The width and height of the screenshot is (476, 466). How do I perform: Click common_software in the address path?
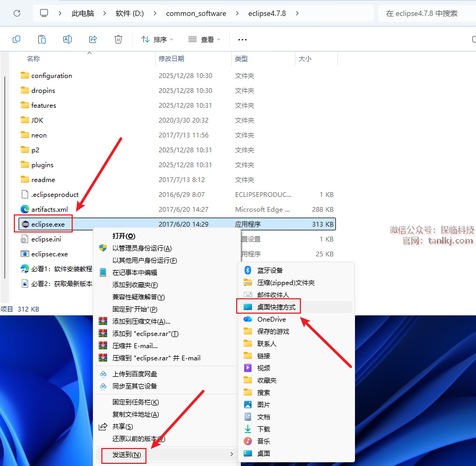[196, 13]
